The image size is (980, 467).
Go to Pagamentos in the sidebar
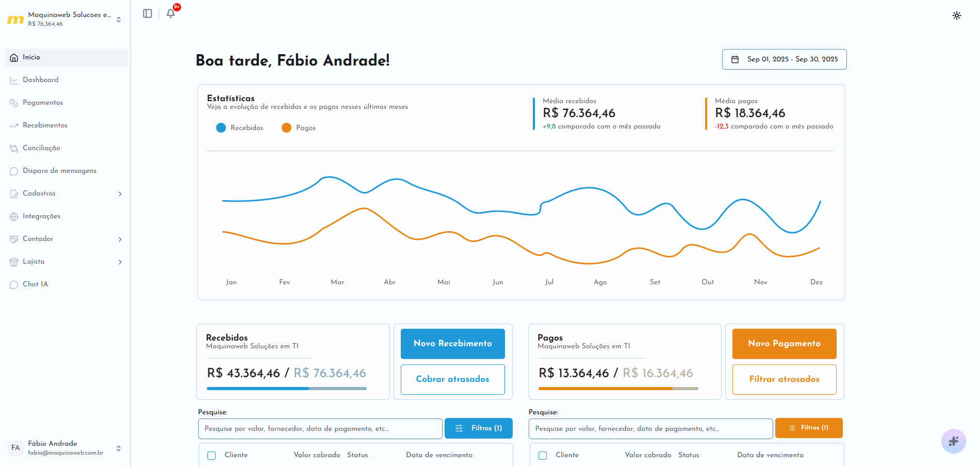43,103
